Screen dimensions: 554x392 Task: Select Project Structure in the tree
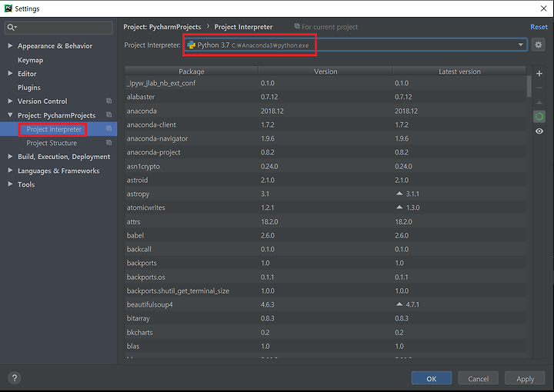click(52, 143)
